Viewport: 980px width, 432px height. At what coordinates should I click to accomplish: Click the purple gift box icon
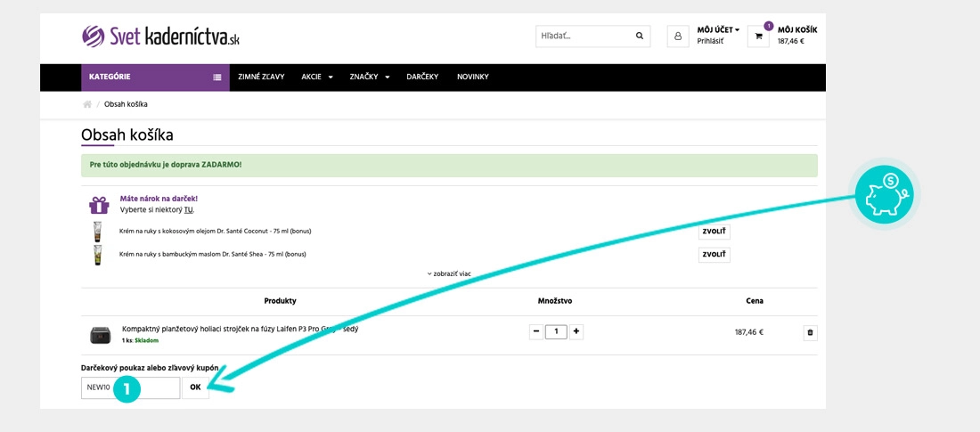99,205
